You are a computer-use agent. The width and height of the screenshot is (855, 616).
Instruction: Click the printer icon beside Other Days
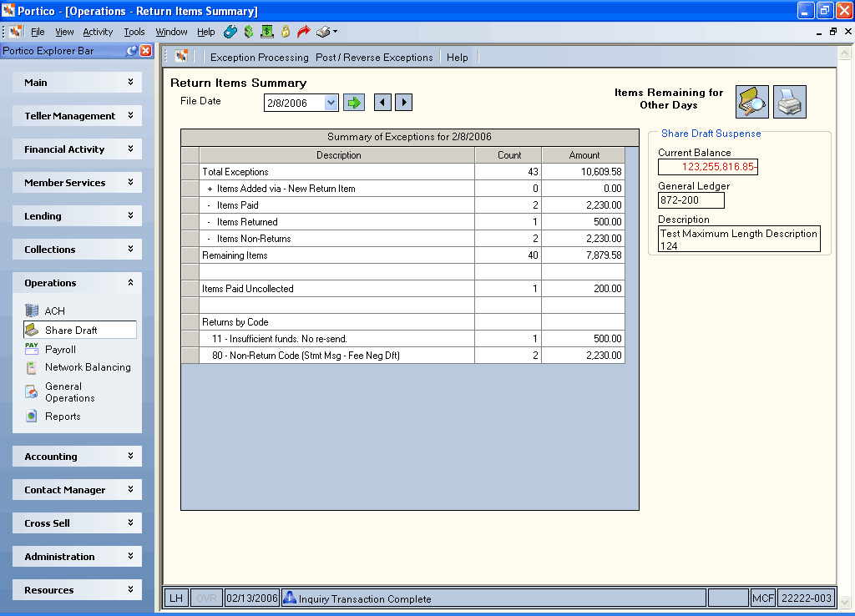[x=790, y=102]
